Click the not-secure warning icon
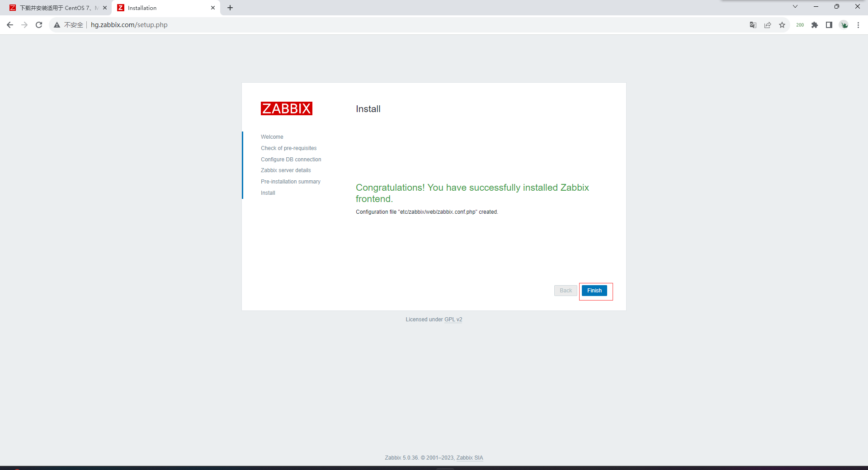This screenshot has width=868, height=470. 57,25
